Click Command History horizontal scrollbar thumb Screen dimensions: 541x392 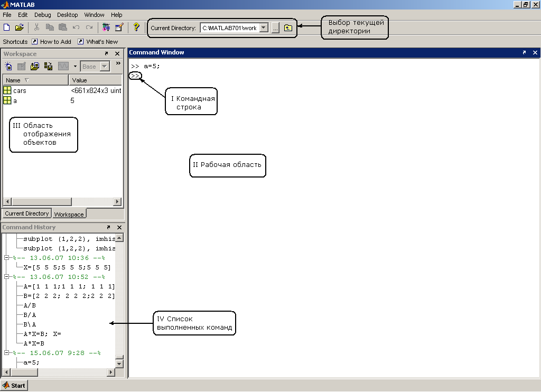(24, 372)
